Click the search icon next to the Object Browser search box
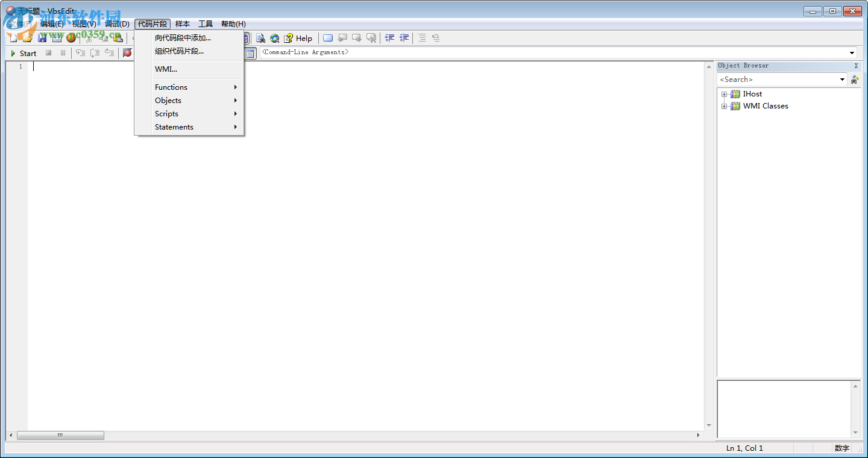The width and height of the screenshot is (868, 458). [855, 80]
